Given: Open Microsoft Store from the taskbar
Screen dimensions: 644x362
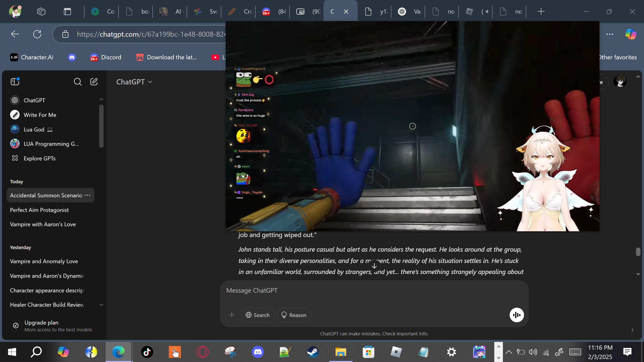Looking at the screenshot, I should tap(369, 352).
